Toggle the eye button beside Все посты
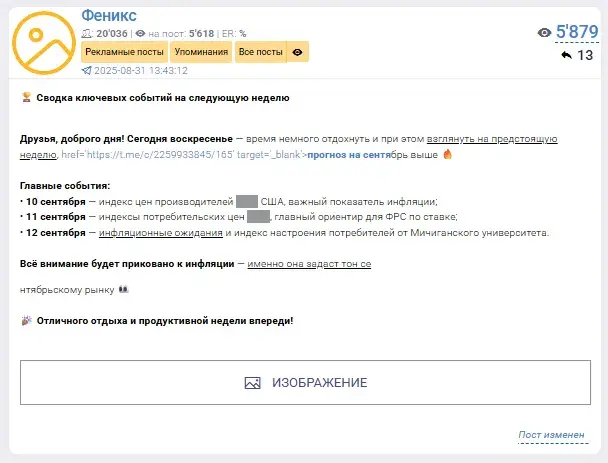608x463 pixels. click(x=297, y=52)
